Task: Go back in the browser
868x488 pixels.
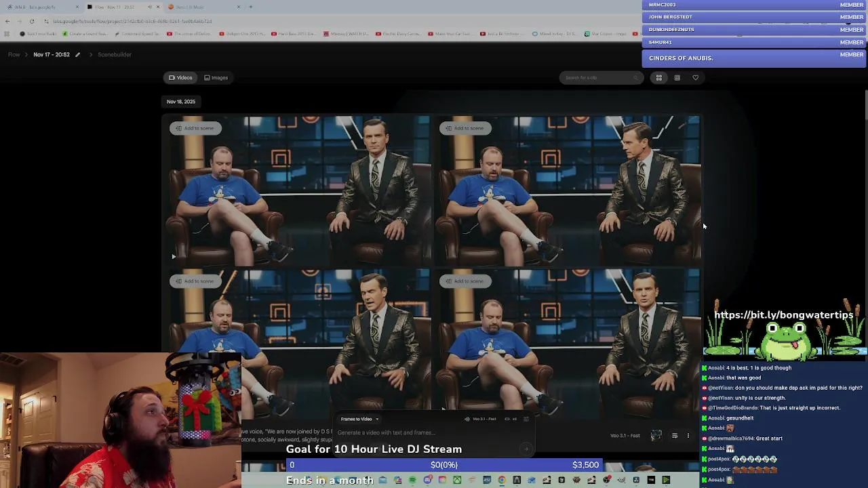Action: coord(7,21)
